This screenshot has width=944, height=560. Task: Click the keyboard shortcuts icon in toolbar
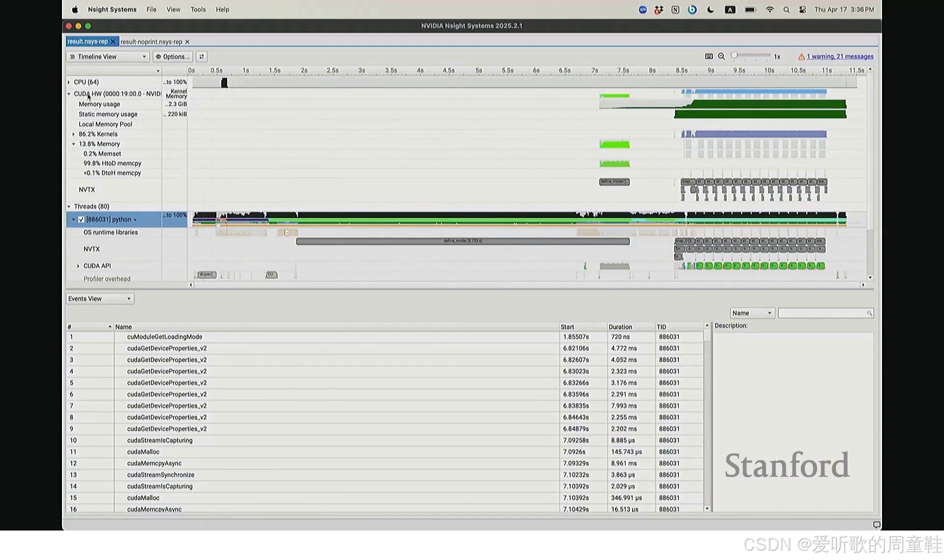click(x=708, y=56)
